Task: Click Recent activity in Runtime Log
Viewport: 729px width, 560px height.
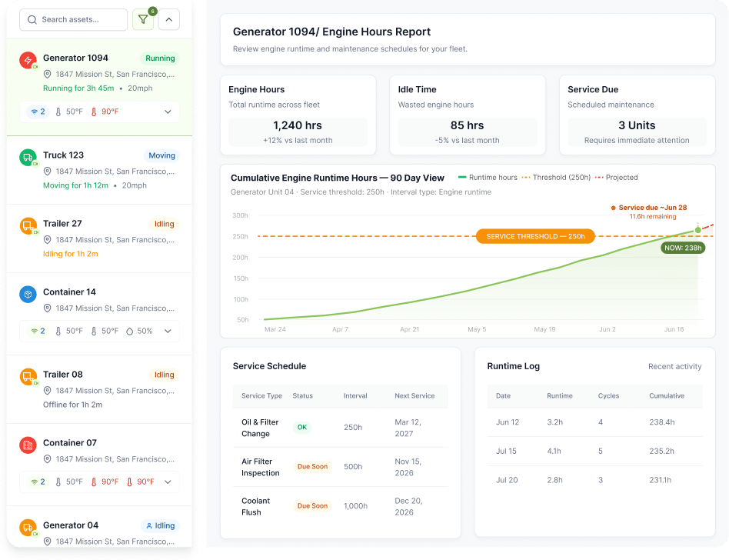Action: click(x=674, y=366)
